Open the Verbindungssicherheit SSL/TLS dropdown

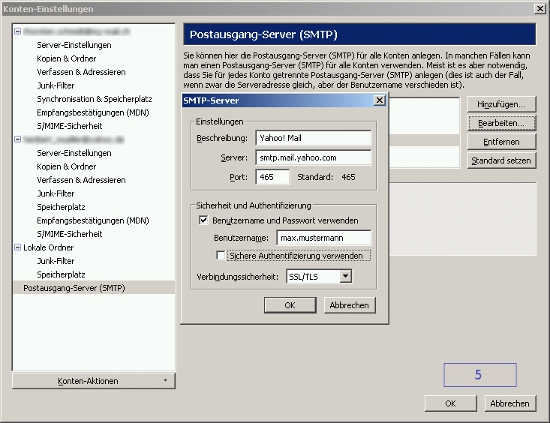[346, 276]
